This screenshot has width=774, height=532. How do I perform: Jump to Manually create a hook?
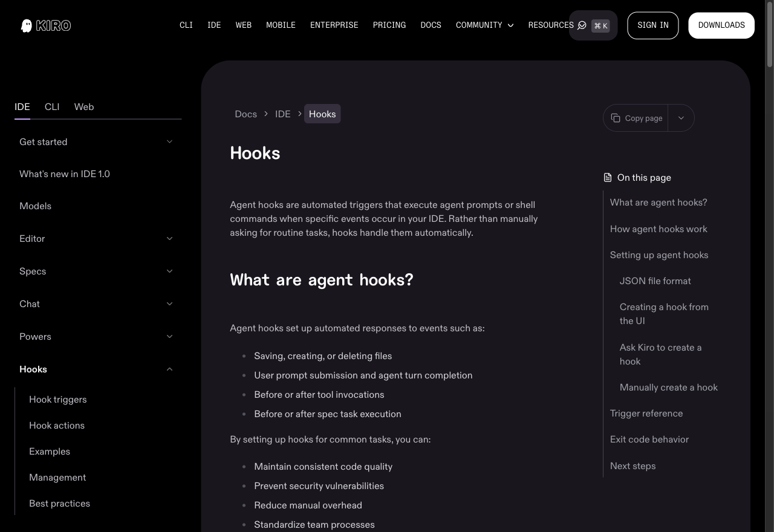coord(668,388)
